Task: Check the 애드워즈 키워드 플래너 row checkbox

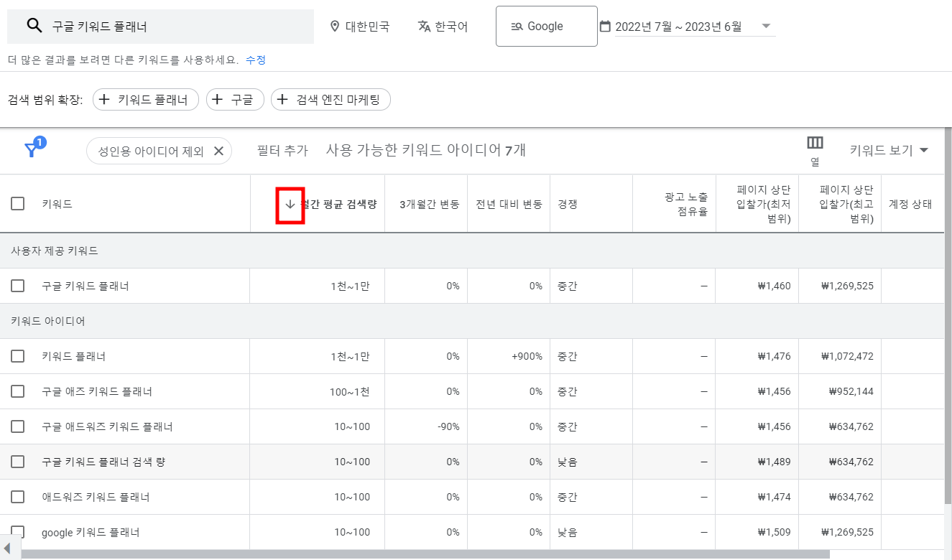Action: 17,497
